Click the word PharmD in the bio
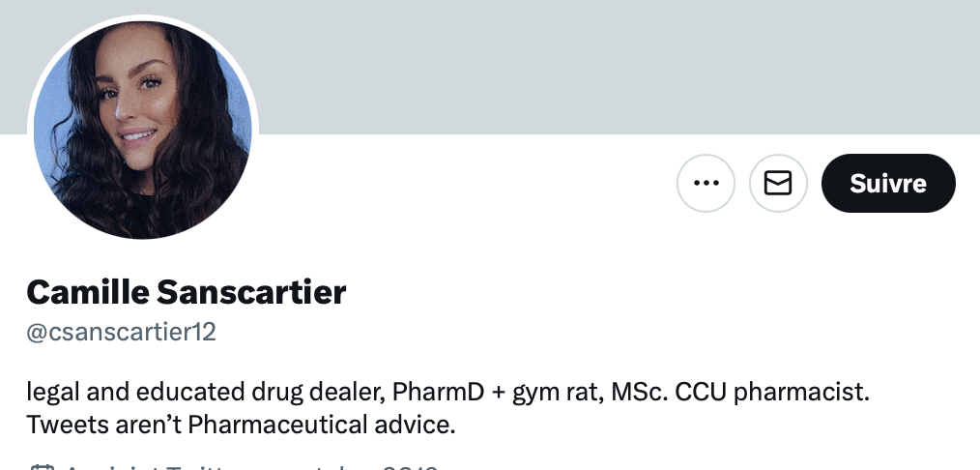 pyautogui.click(x=438, y=392)
